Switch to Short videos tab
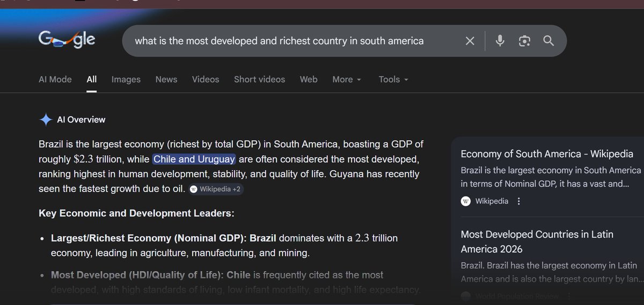Image resolution: width=644 pixels, height=305 pixels. [260, 79]
